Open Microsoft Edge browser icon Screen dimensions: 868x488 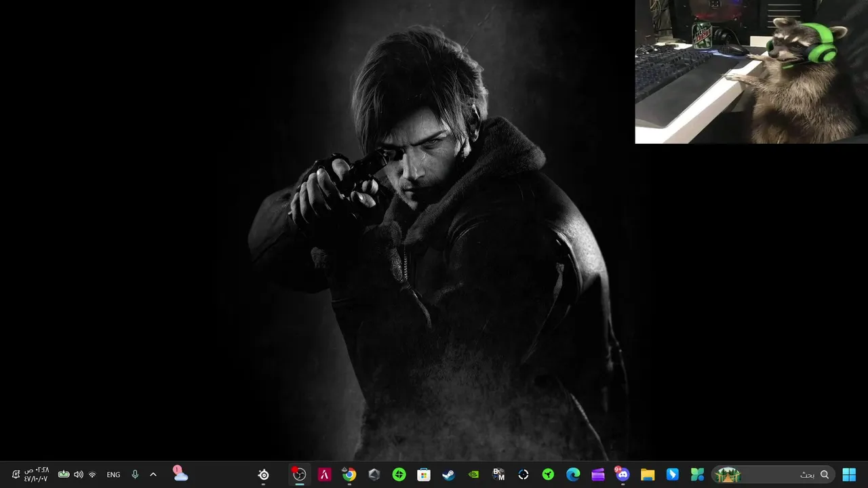point(573,474)
